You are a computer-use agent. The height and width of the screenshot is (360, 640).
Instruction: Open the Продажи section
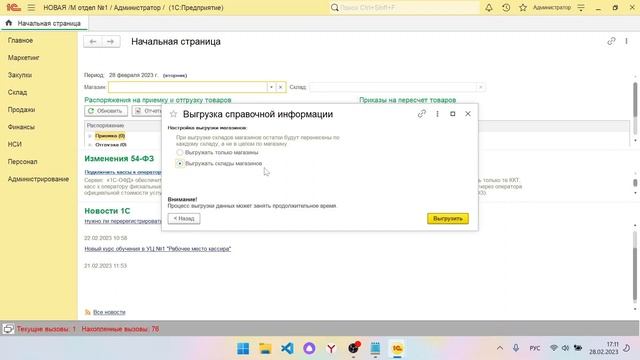(21, 110)
